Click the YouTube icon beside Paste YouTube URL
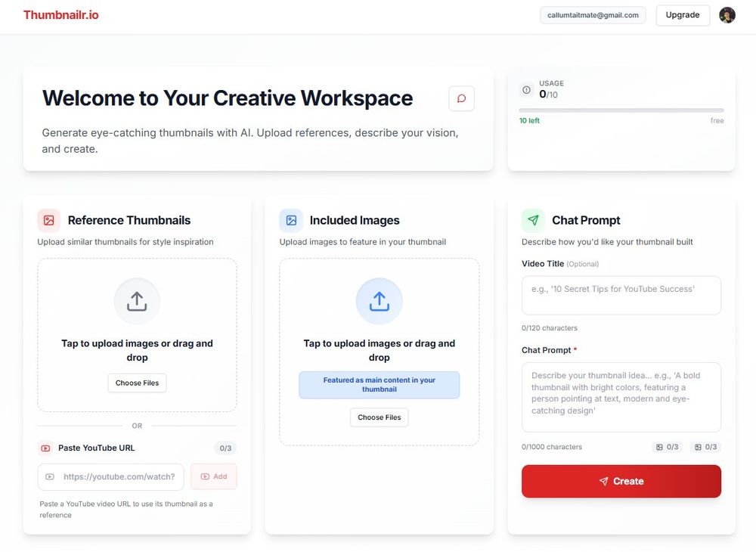This screenshot has height=552, width=756. pos(45,448)
